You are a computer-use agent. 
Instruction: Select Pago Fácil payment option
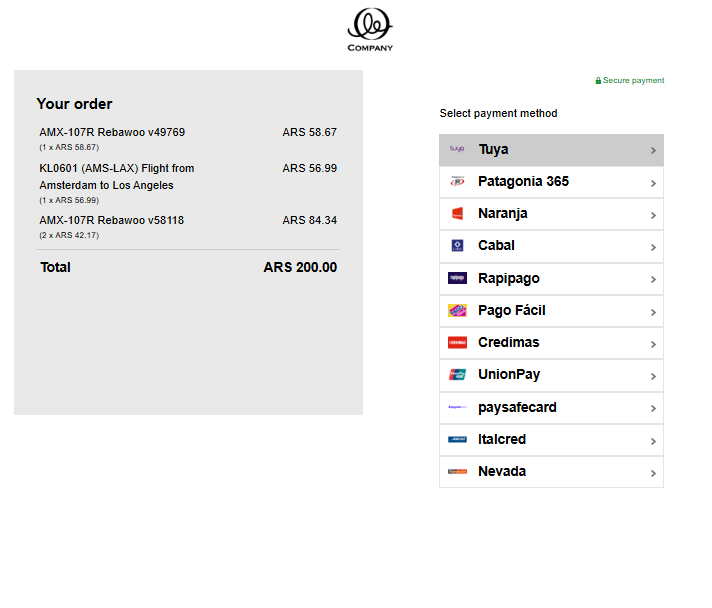tap(551, 311)
